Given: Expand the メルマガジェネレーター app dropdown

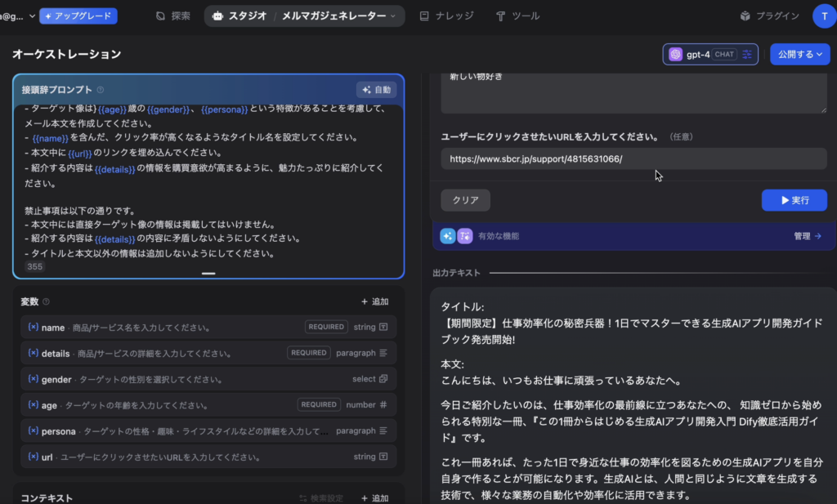Looking at the screenshot, I should [x=392, y=16].
